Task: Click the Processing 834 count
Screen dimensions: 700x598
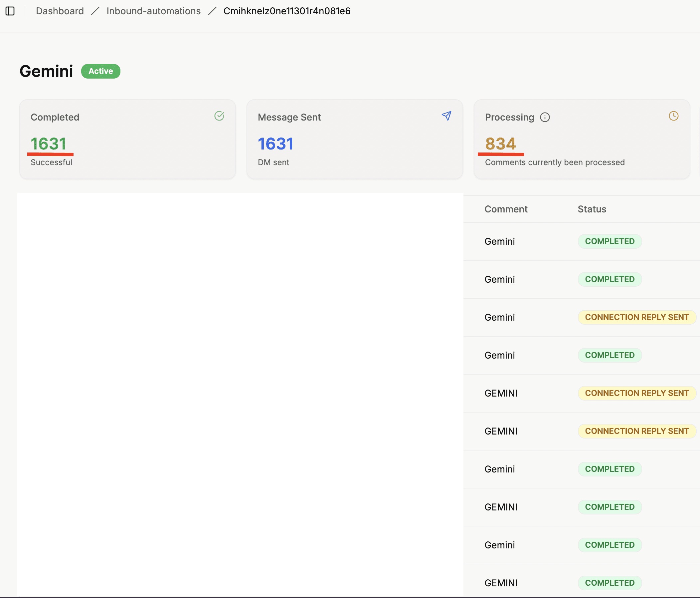Action: coord(500,144)
